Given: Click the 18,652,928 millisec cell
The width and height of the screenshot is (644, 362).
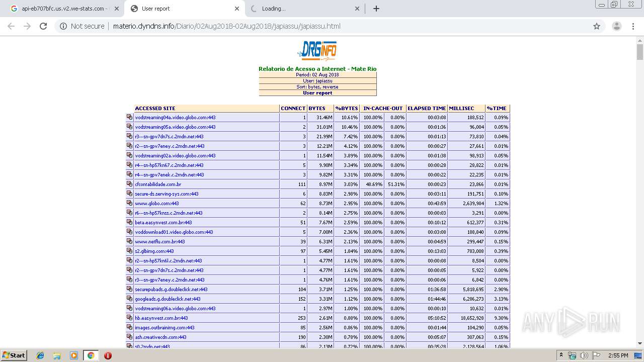Looking at the screenshot, I should 466,318.
